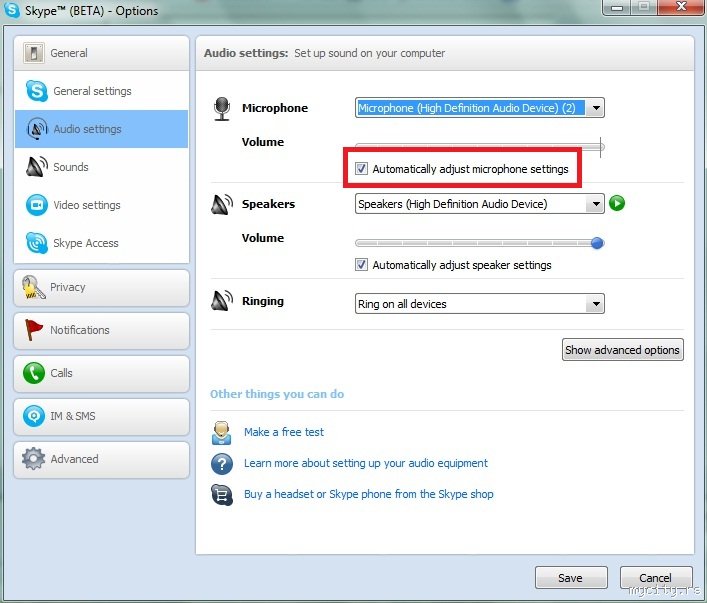Click the microphone volume slider track
Viewport: 707px width, 603px height.
point(480,147)
